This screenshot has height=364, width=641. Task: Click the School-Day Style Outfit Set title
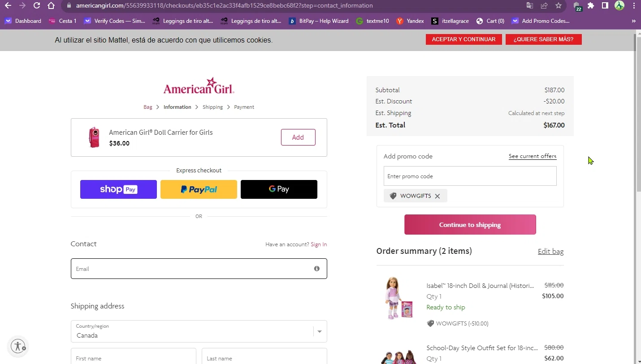pos(482,348)
